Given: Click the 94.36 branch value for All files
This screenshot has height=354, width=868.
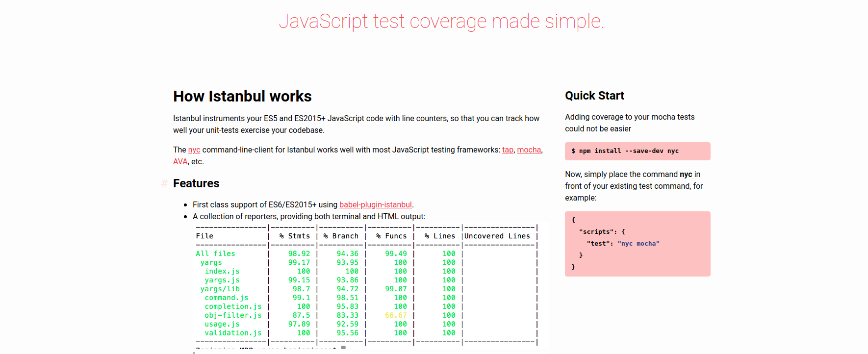Looking at the screenshot, I should pos(348,253).
